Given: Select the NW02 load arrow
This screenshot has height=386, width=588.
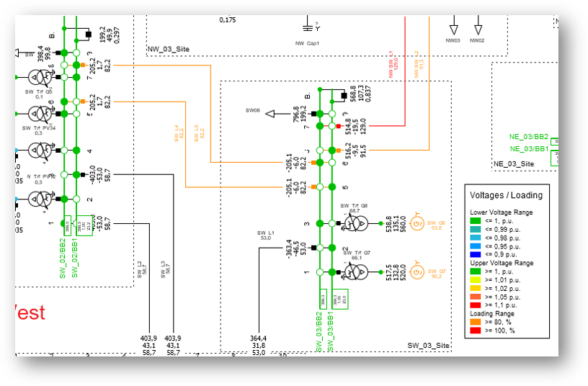Looking at the screenshot, I should point(477,30).
